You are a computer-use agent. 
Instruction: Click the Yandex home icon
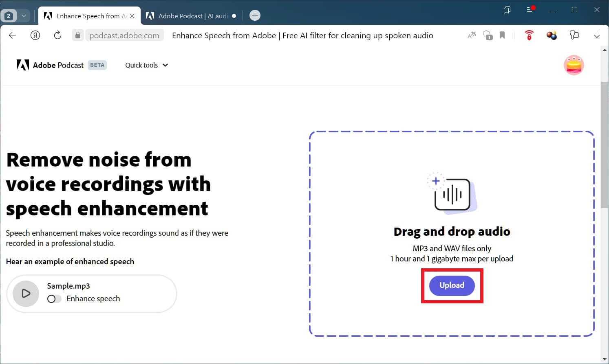point(35,35)
